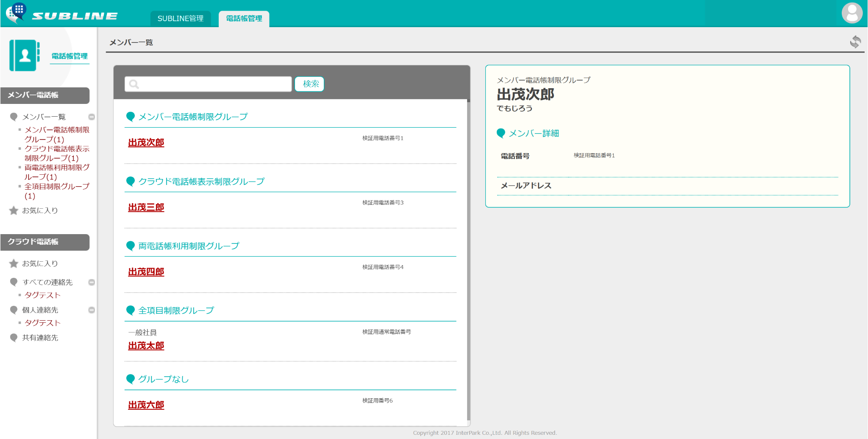Click the member list vertical scrollbar
This screenshot has width=868, height=439.
click(x=468, y=260)
